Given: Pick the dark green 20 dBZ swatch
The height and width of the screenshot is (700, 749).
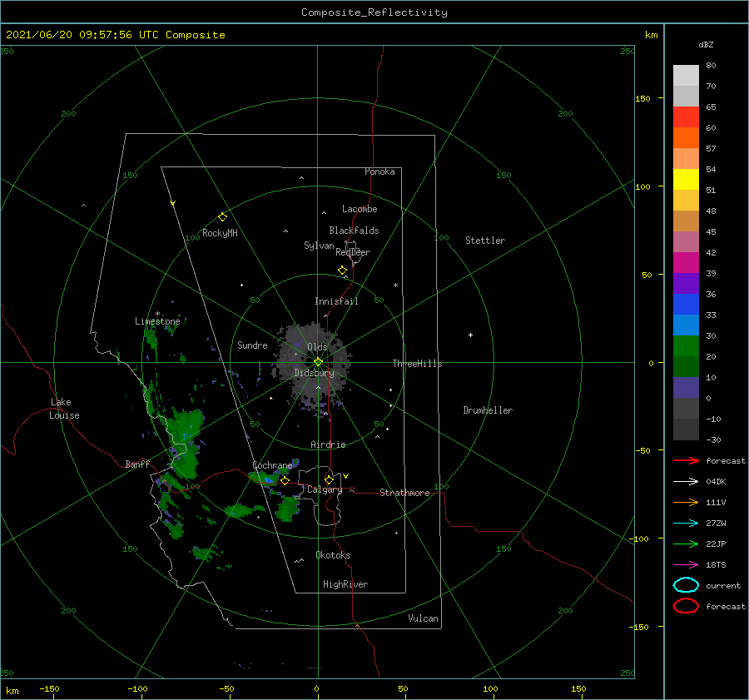Looking at the screenshot, I should tap(686, 367).
